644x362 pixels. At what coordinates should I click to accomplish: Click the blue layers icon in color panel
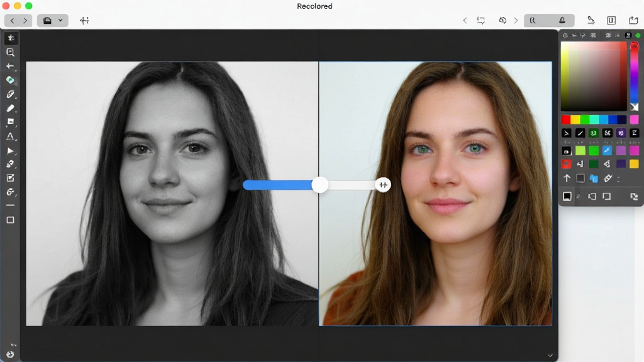click(594, 178)
